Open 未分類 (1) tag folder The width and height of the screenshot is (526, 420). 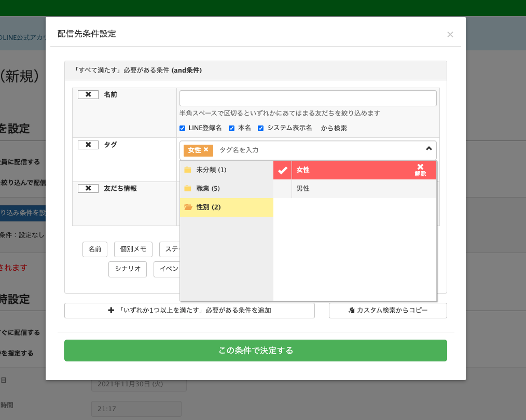coord(227,170)
